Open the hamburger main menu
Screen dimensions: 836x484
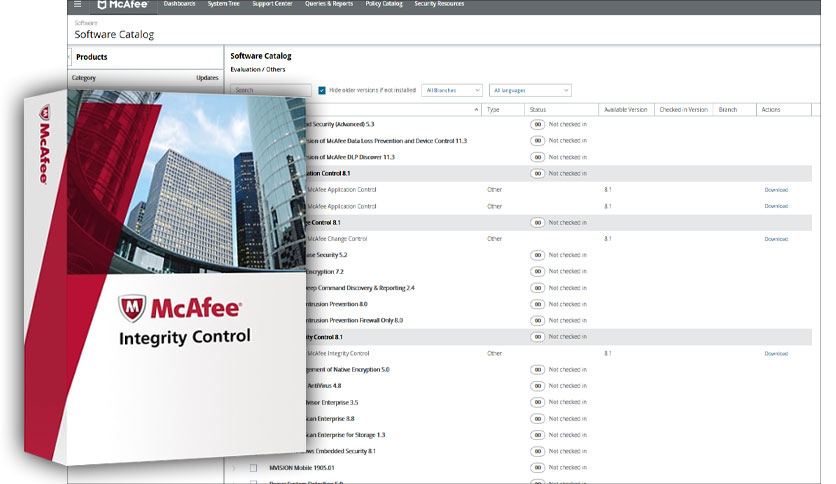(78, 4)
